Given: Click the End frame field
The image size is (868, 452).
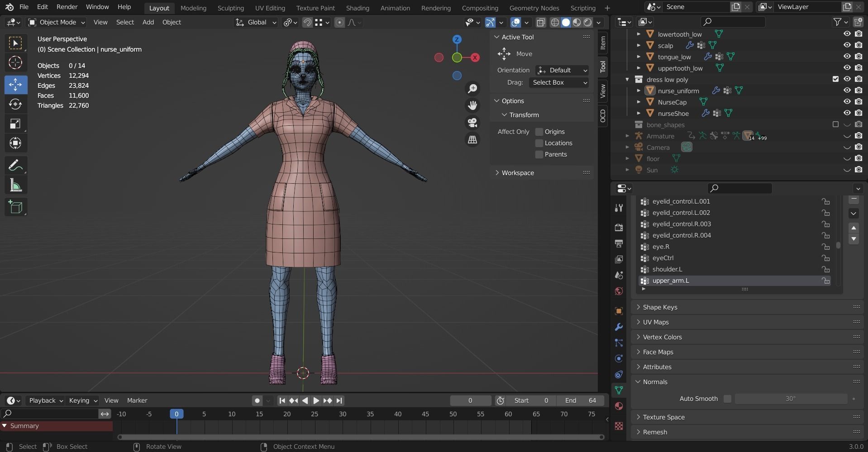Looking at the screenshot, I should click(x=581, y=400).
